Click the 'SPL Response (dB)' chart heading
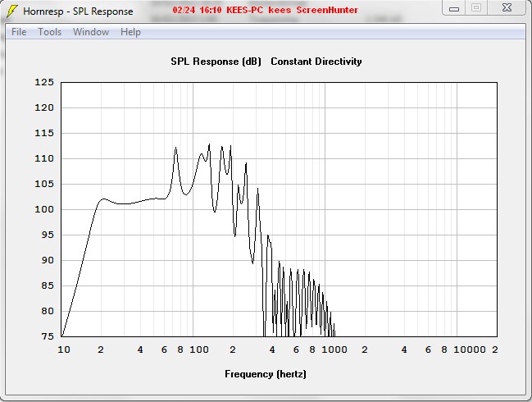 coord(216,62)
